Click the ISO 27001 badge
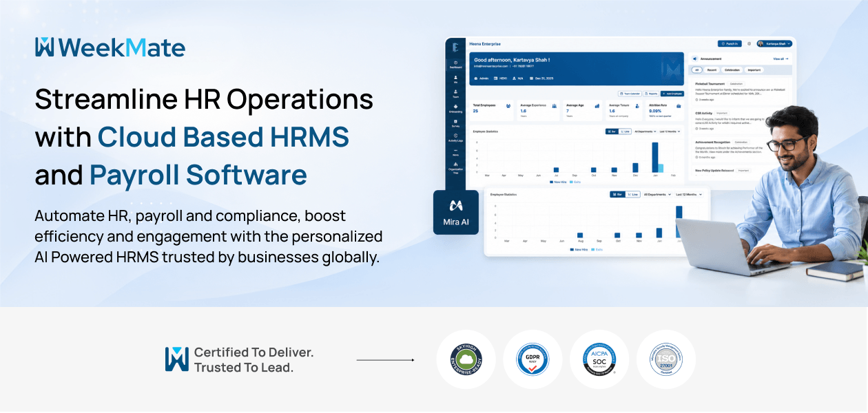Image resolution: width=868 pixels, height=413 pixels. pyautogui.click(x=665, y=359)
